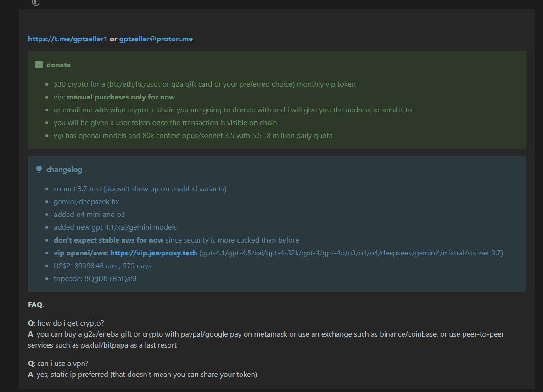Screen dimensions: 543x392
Task: Click the US$2189398.48 cost entry
Action: coord(102,266)
